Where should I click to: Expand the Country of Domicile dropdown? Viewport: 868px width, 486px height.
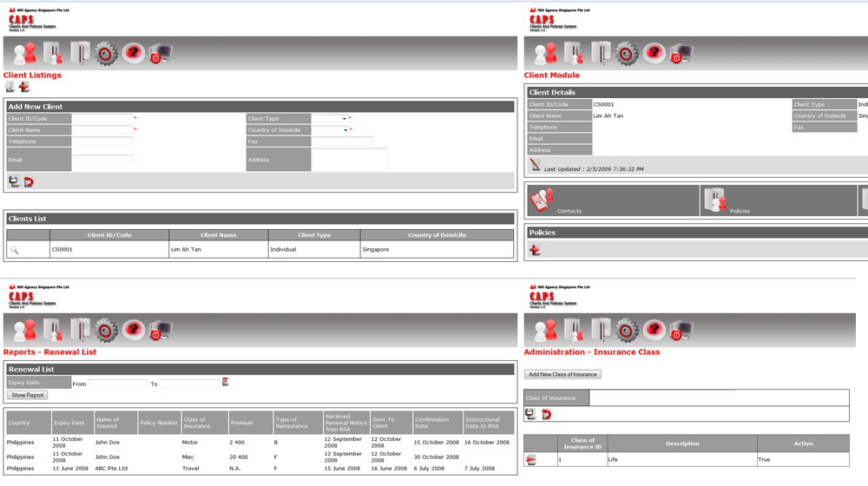coord(330,130)
